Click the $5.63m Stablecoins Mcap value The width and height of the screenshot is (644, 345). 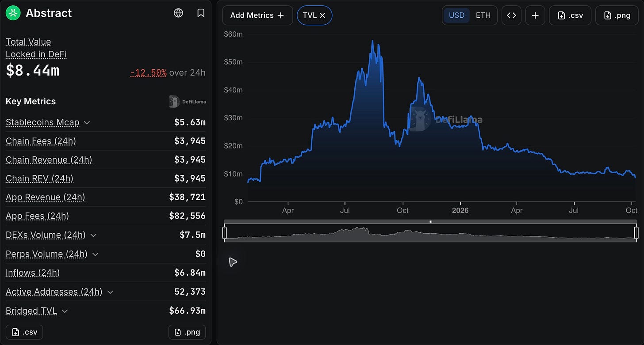point(190,122)
